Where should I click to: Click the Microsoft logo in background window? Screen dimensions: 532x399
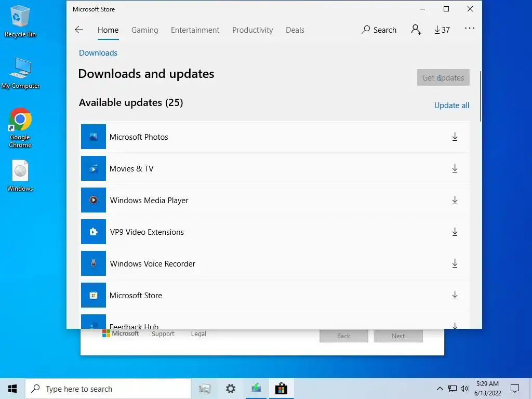click(121, 334)
